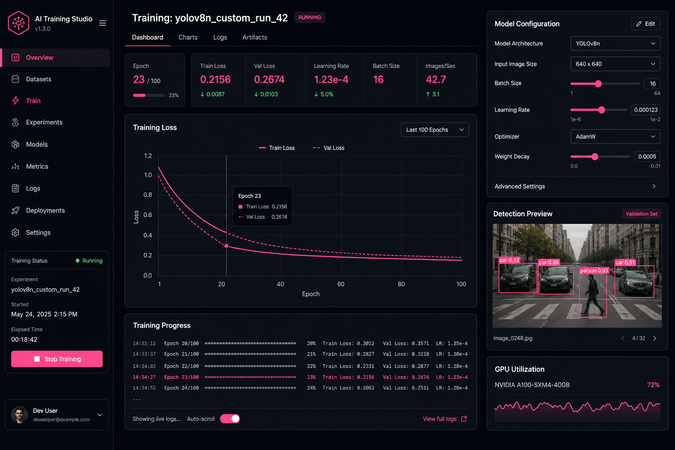Image resolution: width=675 pixels, height=450 pixels.
Task: Expand Advanced Settings chevron
Action: (x=654, y=186)
